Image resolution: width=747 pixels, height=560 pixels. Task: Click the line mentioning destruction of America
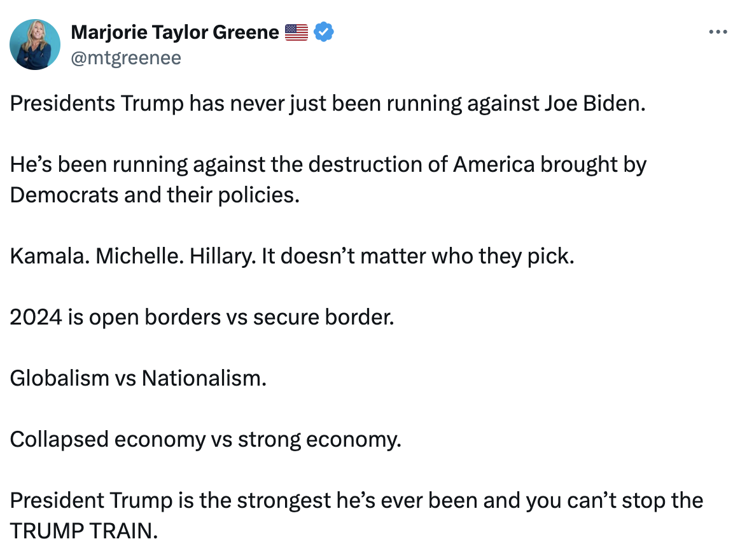328,164
